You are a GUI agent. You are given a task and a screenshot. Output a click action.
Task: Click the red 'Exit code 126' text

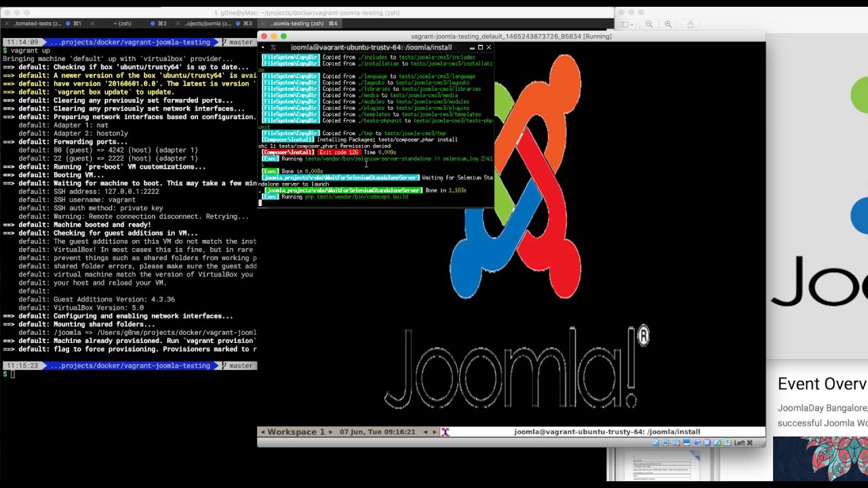(x=339, y=152)
